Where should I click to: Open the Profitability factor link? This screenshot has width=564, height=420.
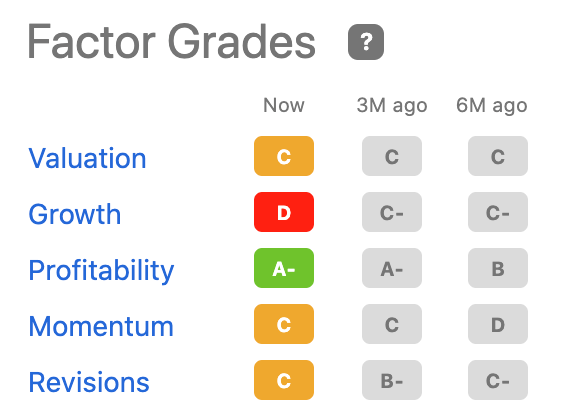pos(101,270)
